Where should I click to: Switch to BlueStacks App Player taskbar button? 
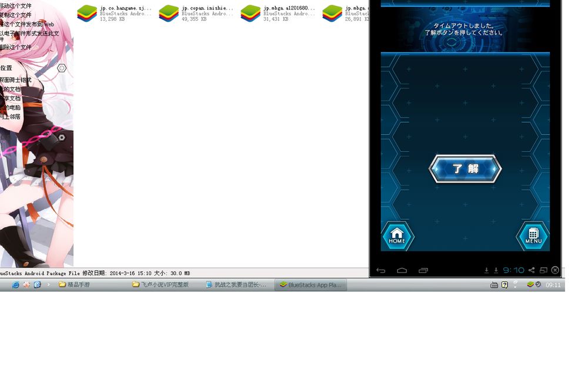click(311, 284)
